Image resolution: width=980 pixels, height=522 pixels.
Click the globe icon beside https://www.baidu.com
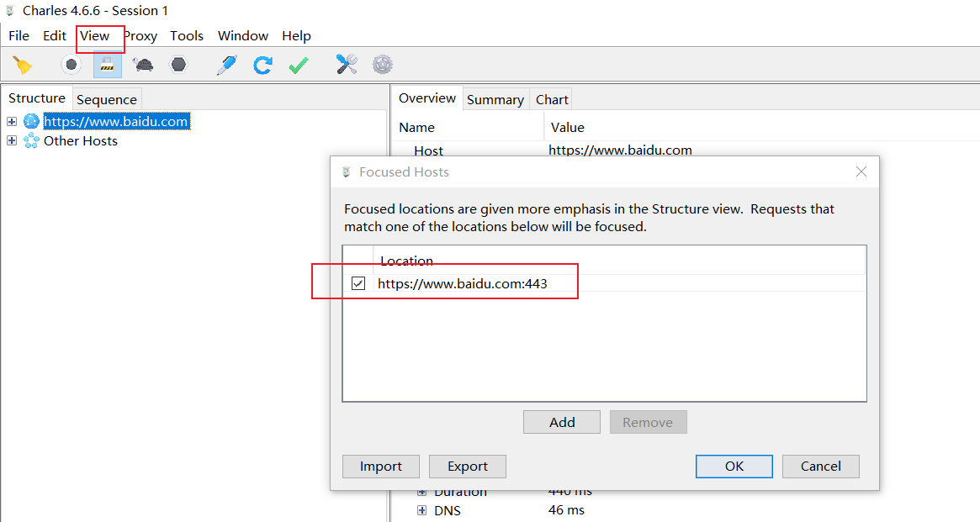(31, 121)
